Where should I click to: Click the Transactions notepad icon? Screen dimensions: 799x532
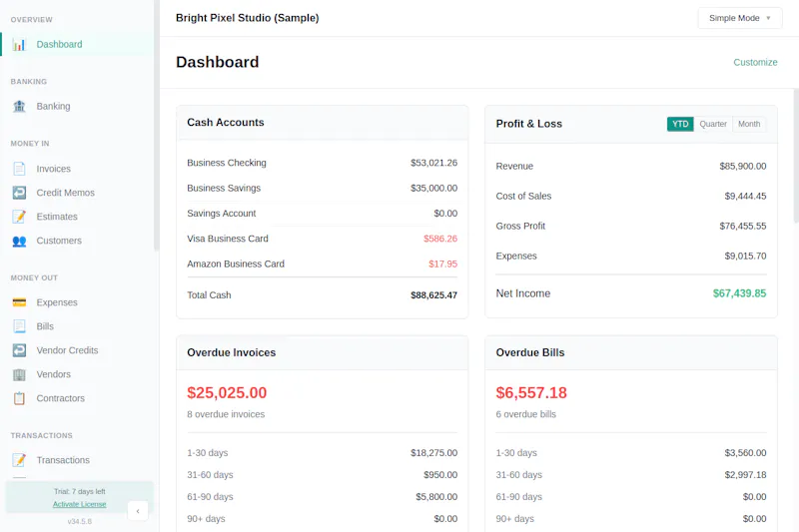[19, 460]
